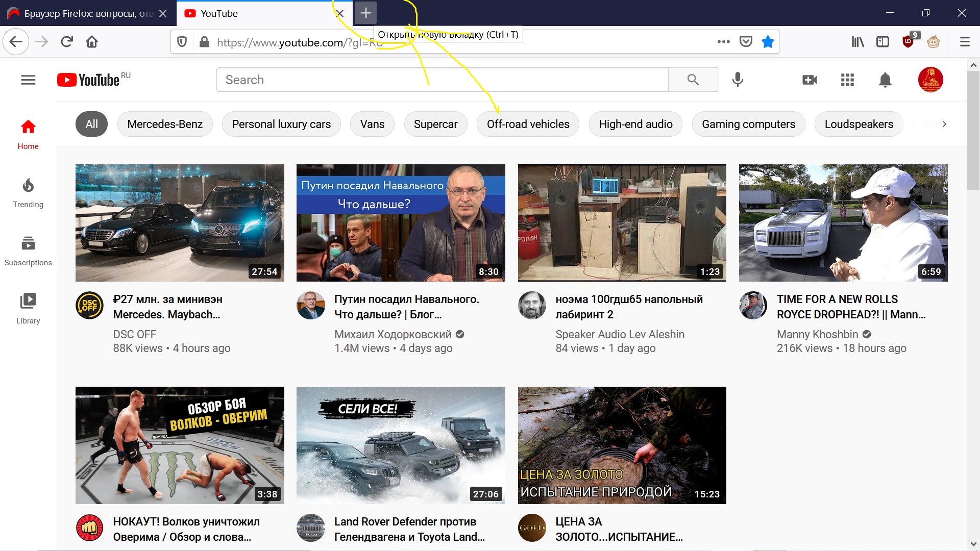The width and height of the screenshot is (980, 551).
Task: Open the Library sidebar icon
Action: [28, 308]
